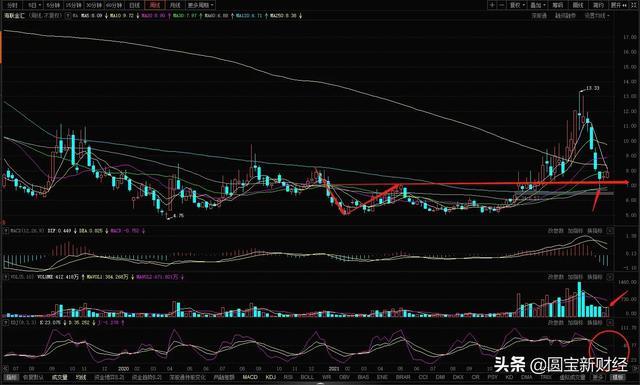Image resolution: width=640 pixels, height=385 pixels.
Task: Select the ENE indicator
Action: [x=382, y=377]
